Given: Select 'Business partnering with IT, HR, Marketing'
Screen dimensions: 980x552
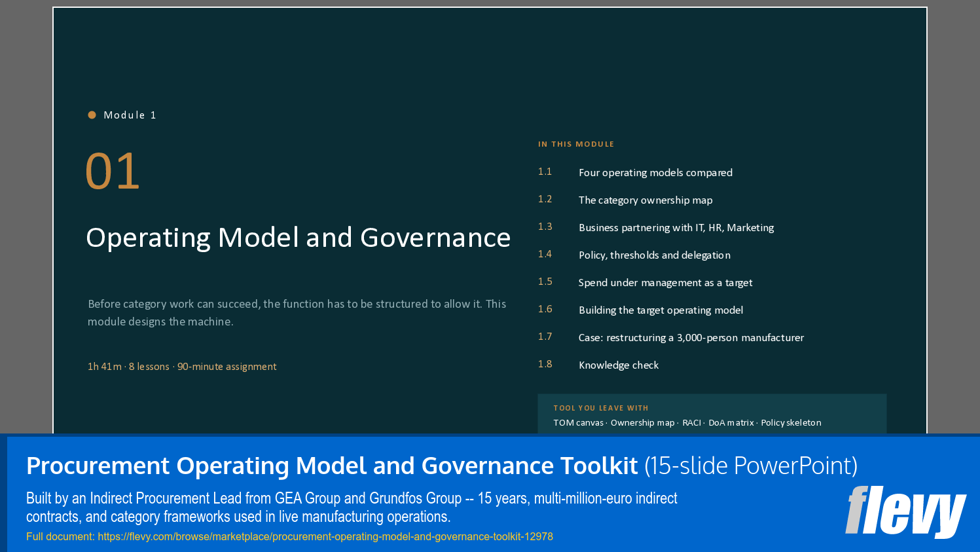Looking at the screenshot, I should coord(676,228).
